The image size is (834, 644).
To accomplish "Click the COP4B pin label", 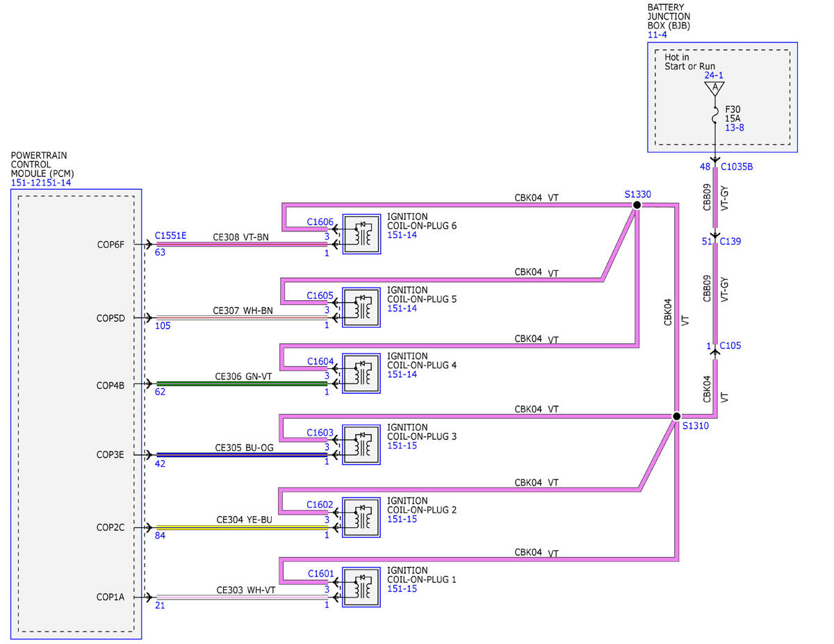I will click(x=111, y=384).
